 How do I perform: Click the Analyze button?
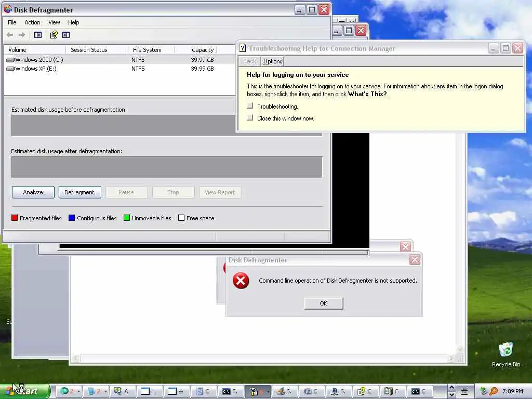33,192
